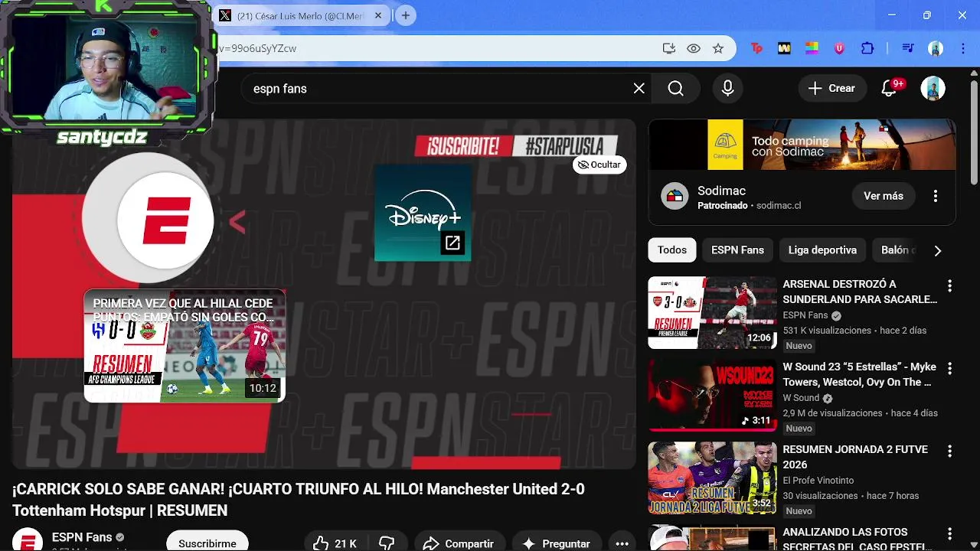Open 'ARSENAL DESTROZÓ A SUNDERLAND' title
Screen dimensions: 980x551
coord(860,292)
